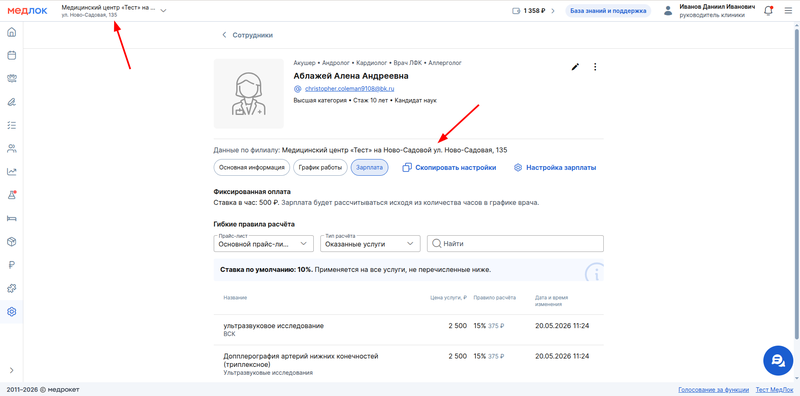Open the laboratory flask icon in sidebar
This screenshot has height=396, width=800.
(x=11, y=195)
